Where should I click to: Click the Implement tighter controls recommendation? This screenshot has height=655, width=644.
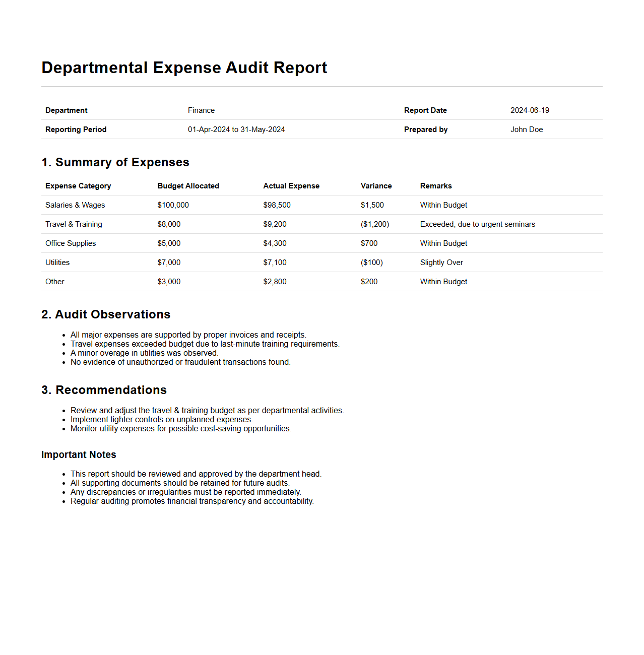161,420
